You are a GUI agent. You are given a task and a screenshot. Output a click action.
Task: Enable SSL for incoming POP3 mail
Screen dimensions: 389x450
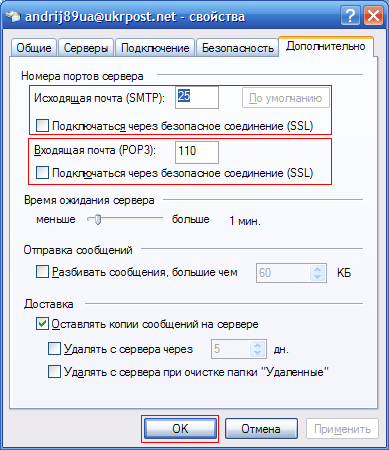42,173
